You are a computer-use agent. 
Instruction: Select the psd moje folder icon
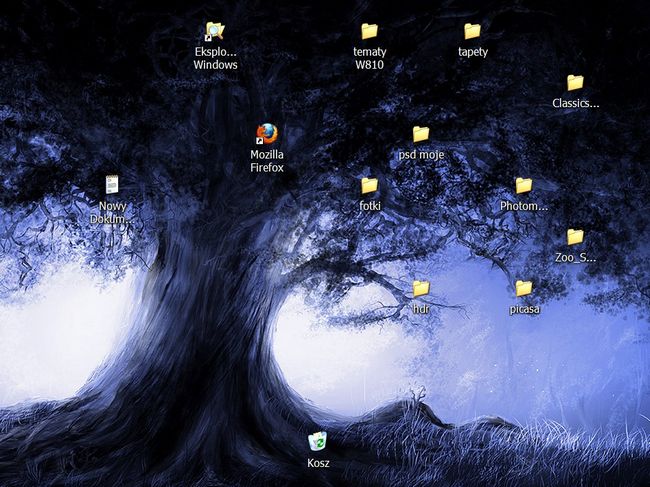click(x=421, y=134)
